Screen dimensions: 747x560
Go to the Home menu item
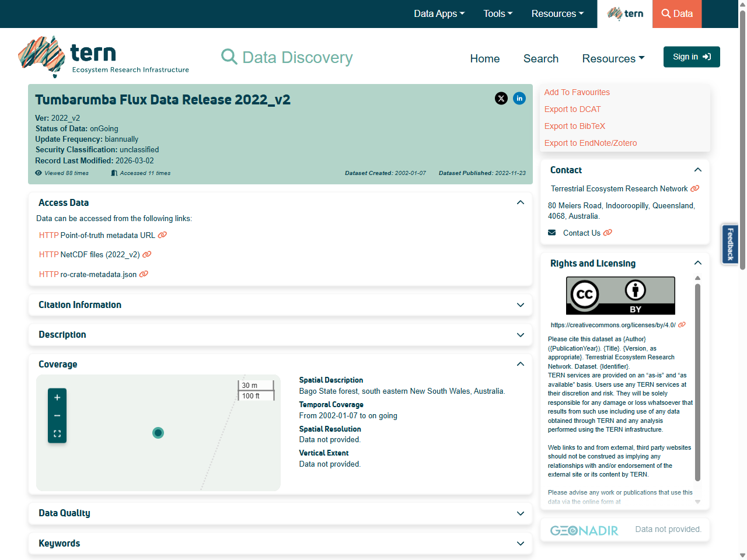(x=484, y=58)
